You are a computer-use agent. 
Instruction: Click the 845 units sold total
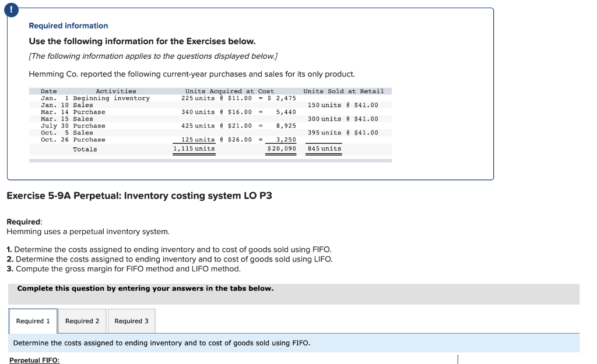[323, 149]
